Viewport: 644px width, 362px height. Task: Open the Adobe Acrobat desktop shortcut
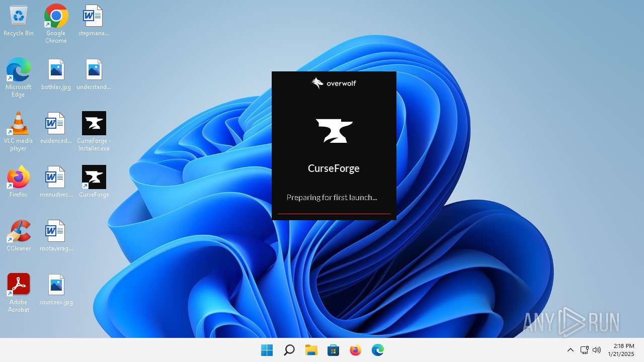(19, 293)
